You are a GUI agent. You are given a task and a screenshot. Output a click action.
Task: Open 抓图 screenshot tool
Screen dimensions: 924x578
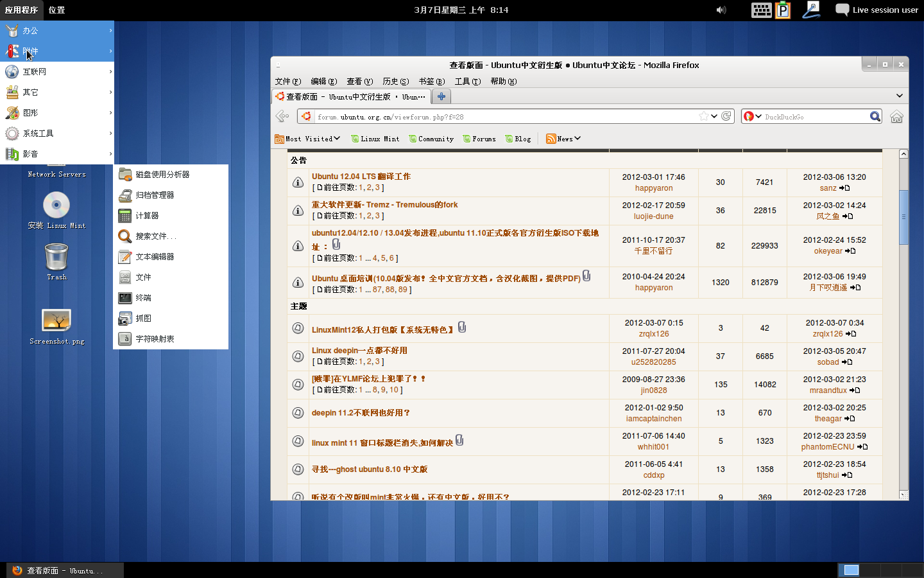(x=171, y=319)
